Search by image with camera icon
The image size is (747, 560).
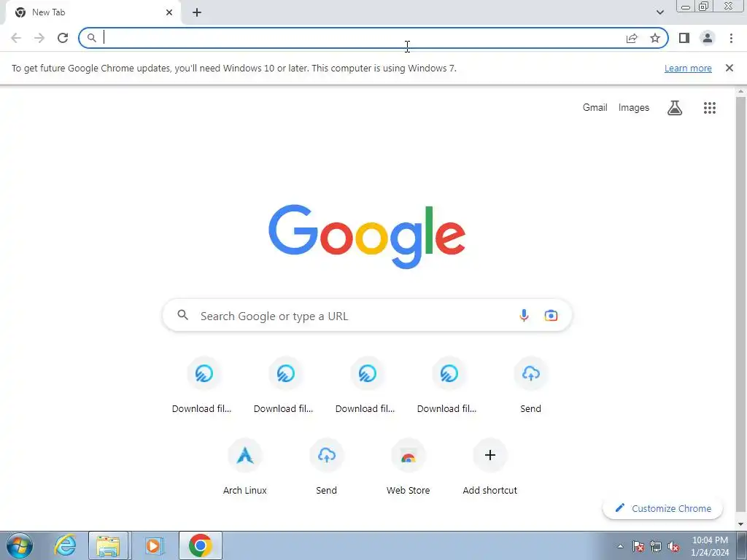pyautogui.click(x=551, y=315)
